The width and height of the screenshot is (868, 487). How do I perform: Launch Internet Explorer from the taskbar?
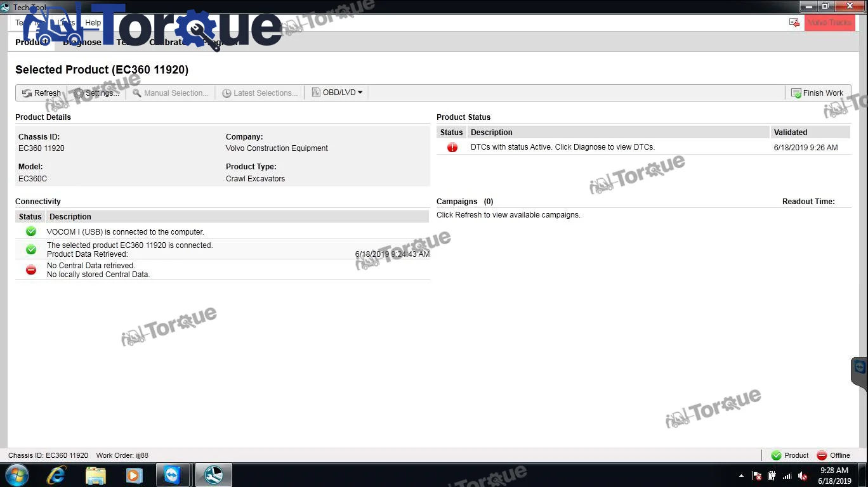click(56, 475)
